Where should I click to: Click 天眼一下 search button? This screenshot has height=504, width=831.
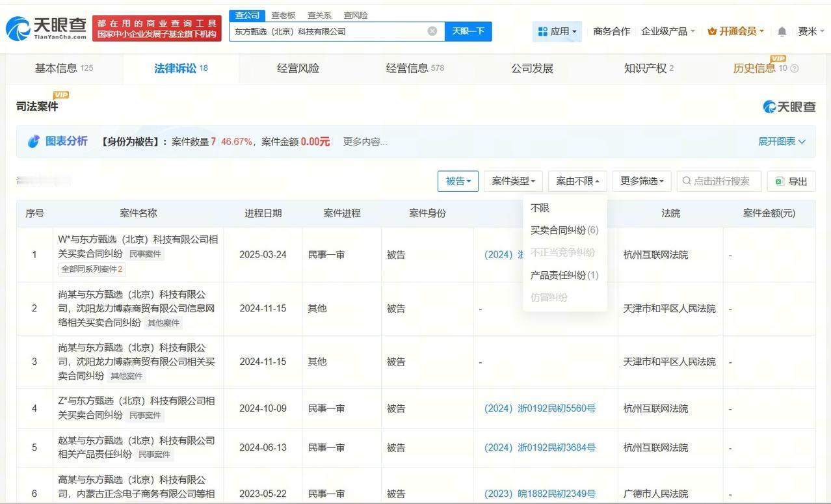pos(468,31)
